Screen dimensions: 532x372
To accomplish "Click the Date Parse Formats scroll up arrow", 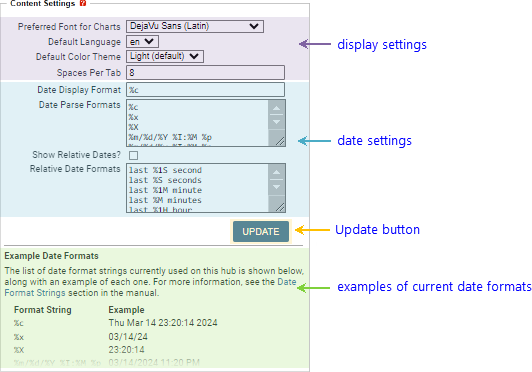I will pos(277,108).
